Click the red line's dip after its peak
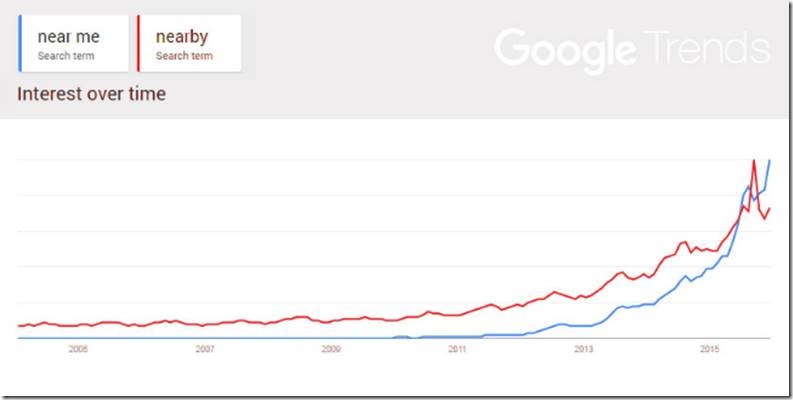The height and width of the screenshot is (400, 793). [x=764, y=218]
